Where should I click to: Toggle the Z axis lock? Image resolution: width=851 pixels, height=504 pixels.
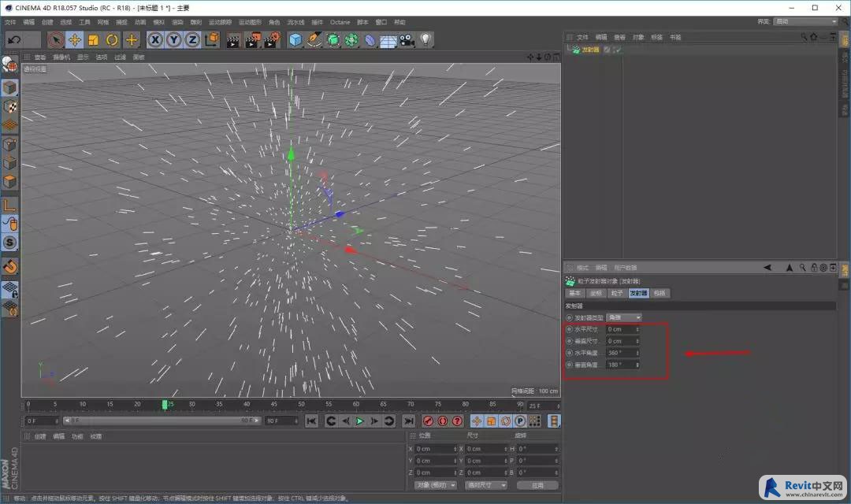coord(192,39)
